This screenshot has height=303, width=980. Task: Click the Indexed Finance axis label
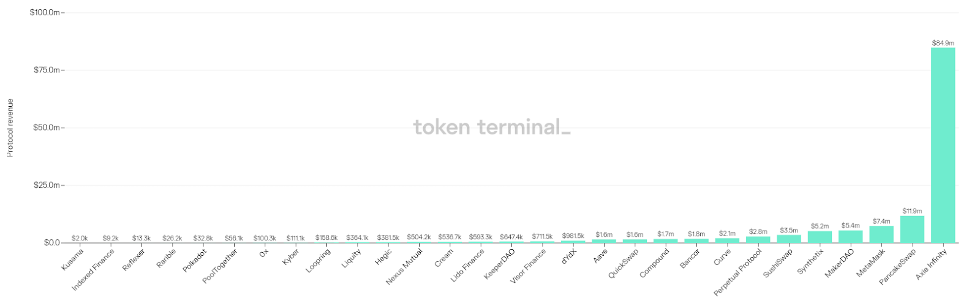click(x=93, y=270)
